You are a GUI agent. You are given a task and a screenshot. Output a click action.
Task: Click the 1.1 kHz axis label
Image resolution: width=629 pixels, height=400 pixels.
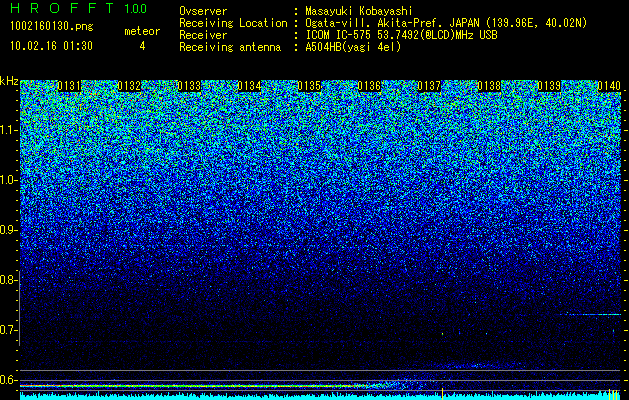(x=9, y=130)
